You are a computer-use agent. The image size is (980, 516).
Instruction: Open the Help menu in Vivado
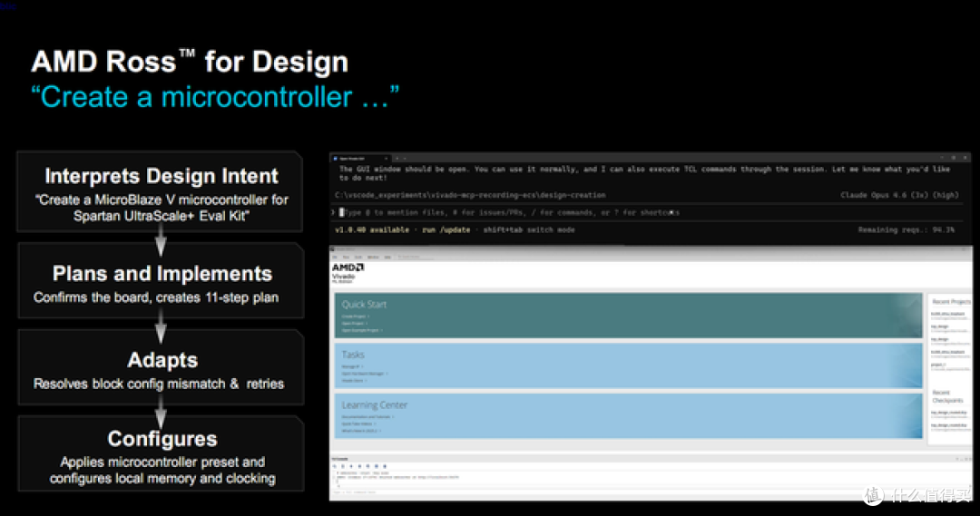(387, 258)
